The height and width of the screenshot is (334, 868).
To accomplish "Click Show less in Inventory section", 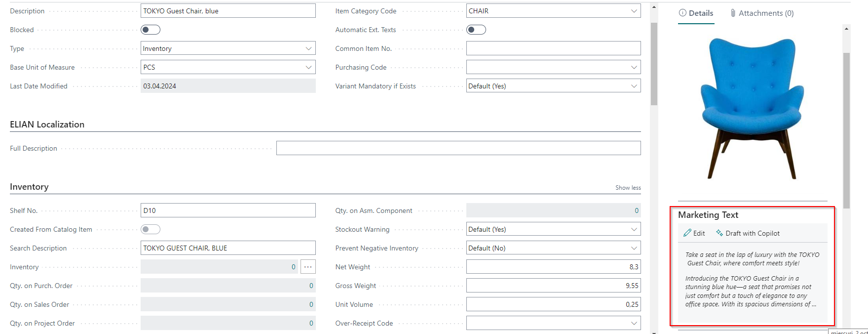I will [x=628, y=188].
